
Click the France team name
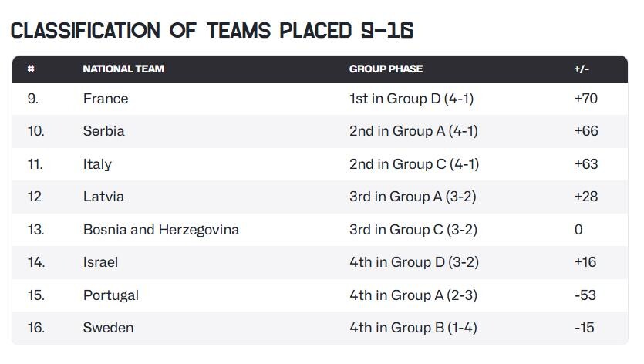(x=106, y=99)
